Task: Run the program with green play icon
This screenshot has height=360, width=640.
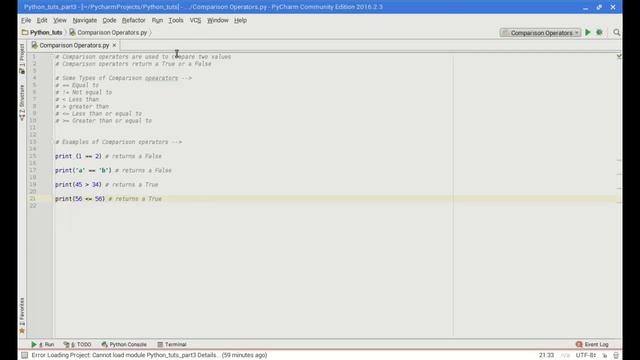Action: click(588, 33)
